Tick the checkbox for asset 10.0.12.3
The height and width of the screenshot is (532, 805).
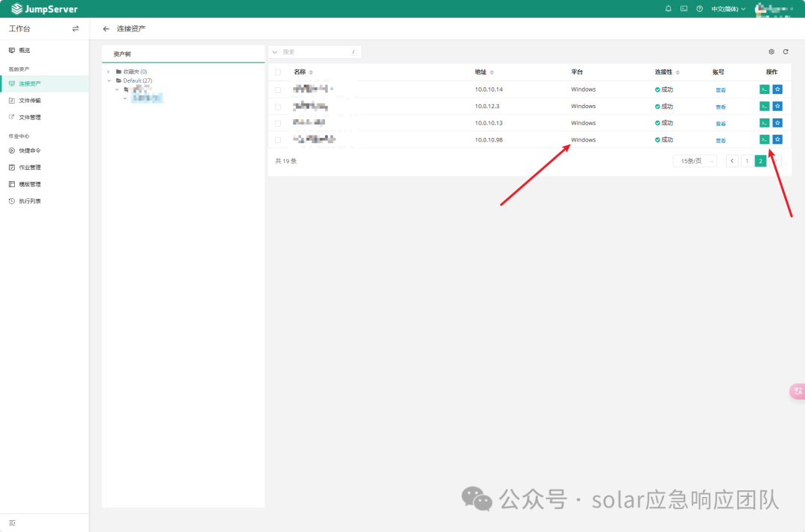pyautogui.click(x=278, y=107)
